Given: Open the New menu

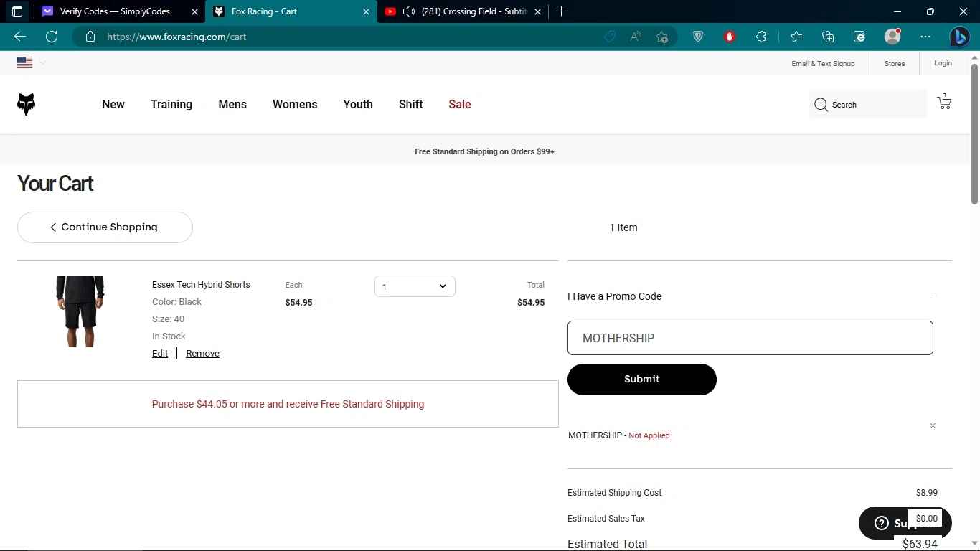Looking at the screenshot, I should click(113, 104).
